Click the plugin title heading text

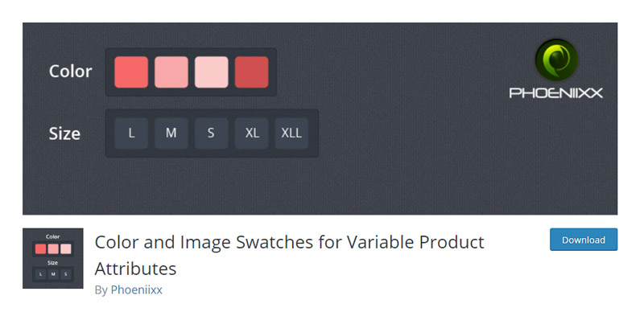coord(289,256)
